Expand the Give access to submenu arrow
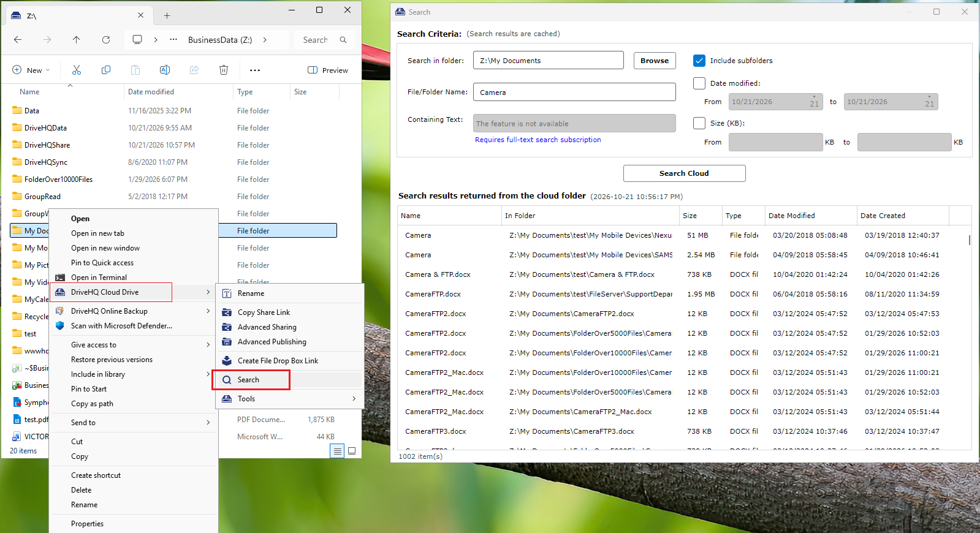This screenshot has width=980, height=533. coord(208,345)
